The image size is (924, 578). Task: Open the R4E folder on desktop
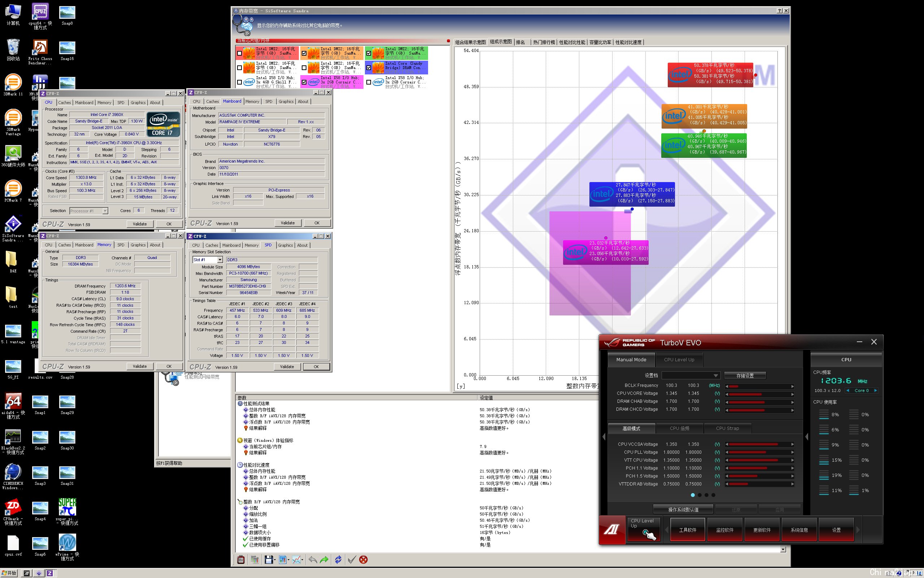[13, 262]
